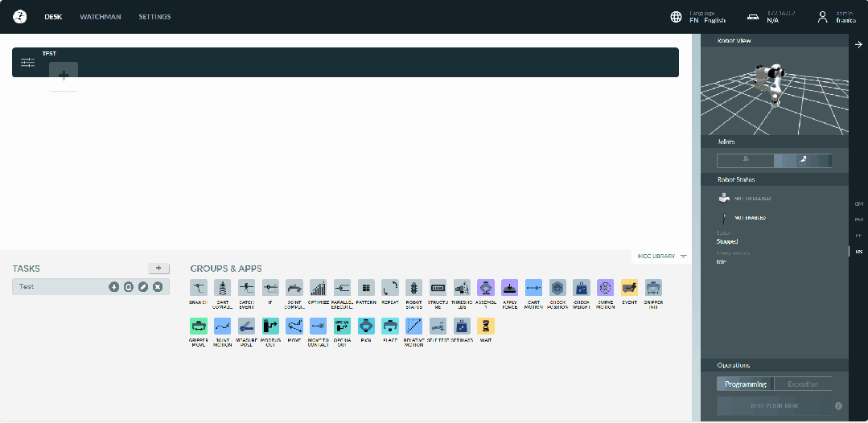Click the robot 3D view thumbnail
Viewport: 868px width, 423px height.
point(775,90)
